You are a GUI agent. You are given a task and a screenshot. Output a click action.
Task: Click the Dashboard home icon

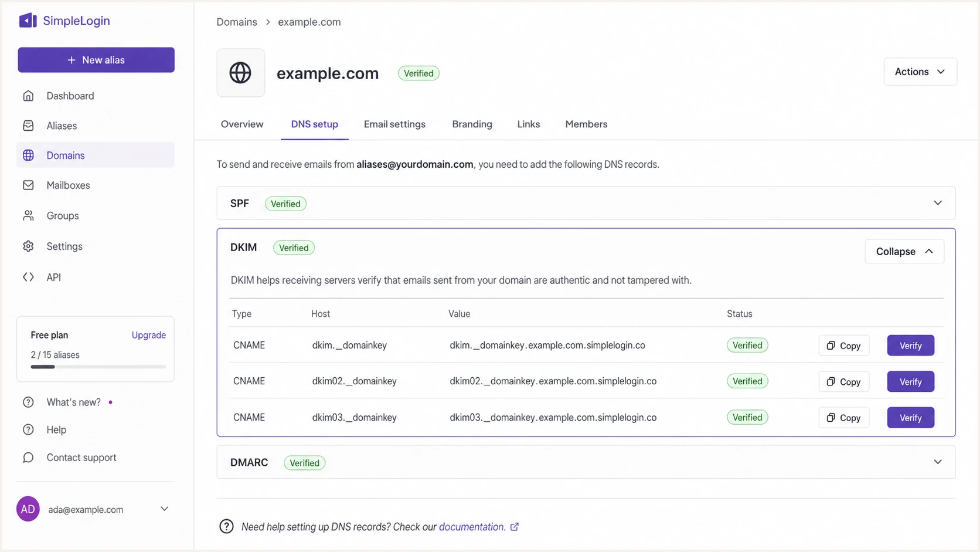[28, 96]
